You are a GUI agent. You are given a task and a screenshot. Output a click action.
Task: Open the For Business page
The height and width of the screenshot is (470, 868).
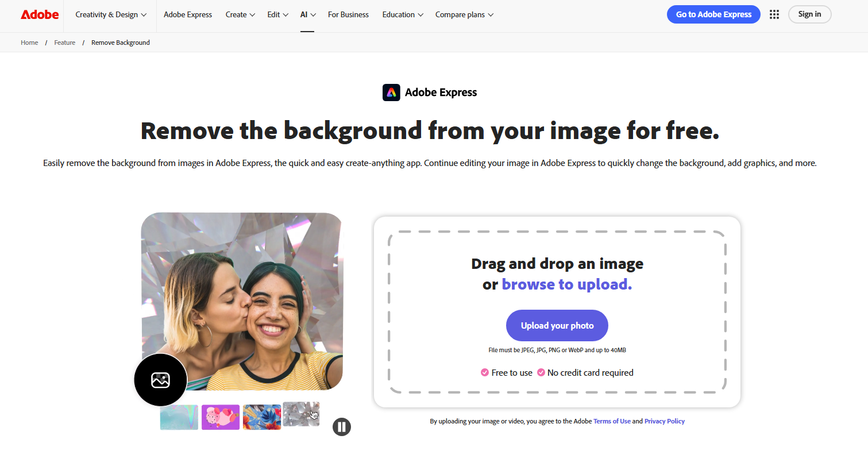tap(348, 14)
